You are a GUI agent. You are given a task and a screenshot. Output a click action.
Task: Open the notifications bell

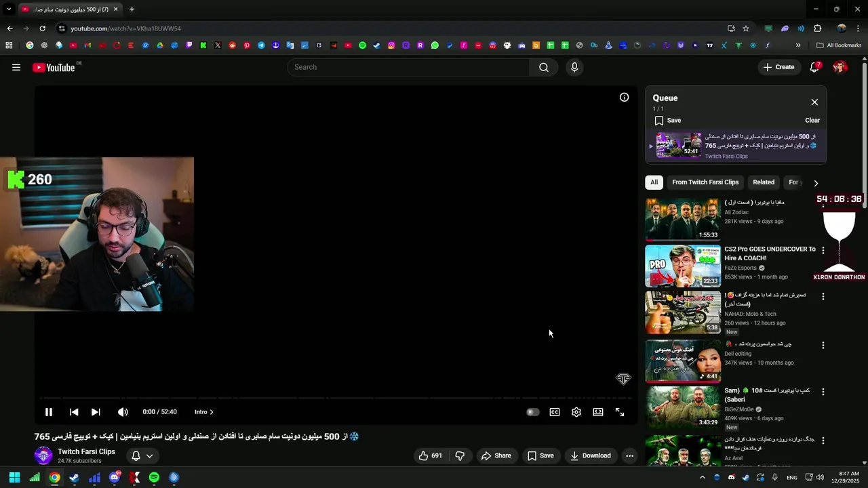815,67
